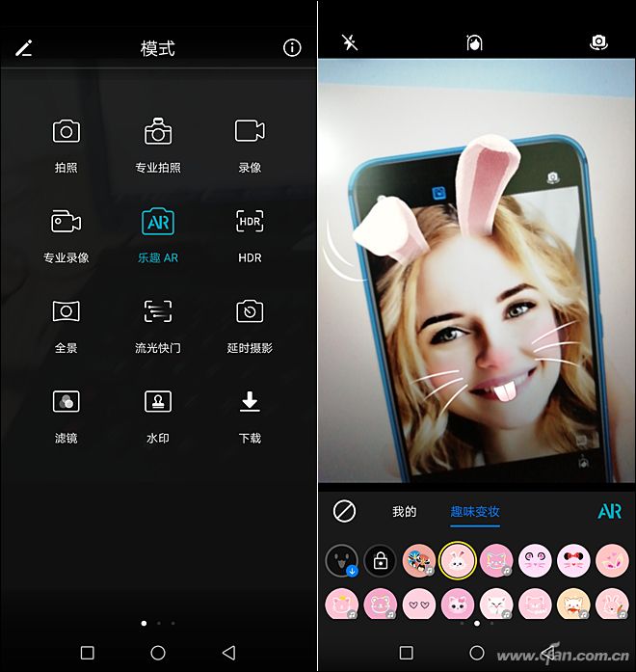Select the 拍照 photo mode icon

click(x=66, y=132)
